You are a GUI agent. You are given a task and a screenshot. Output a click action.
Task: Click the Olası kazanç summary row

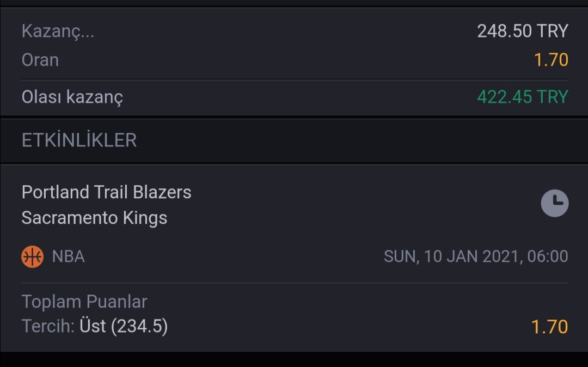[x=294, y=97]
